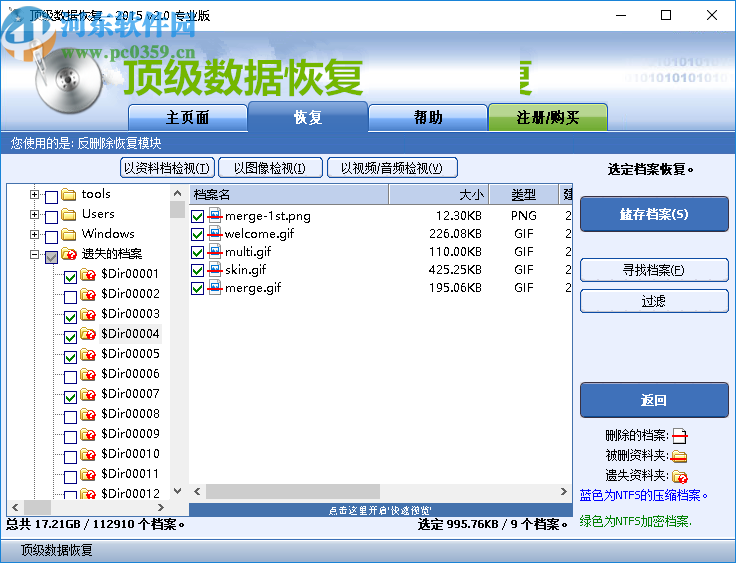Open the 帮助 help tab
This screenshot has width=736, height=563.
point(428,117)
